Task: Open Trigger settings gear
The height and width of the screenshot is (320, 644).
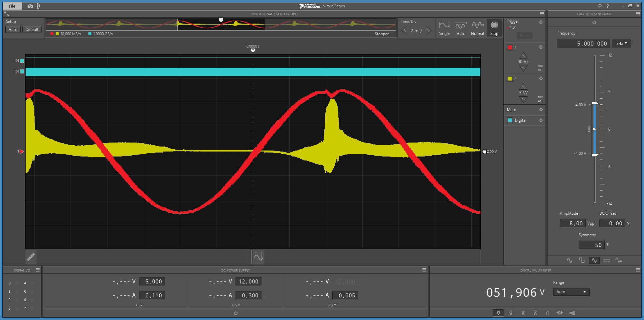Action: coord(541,22)
